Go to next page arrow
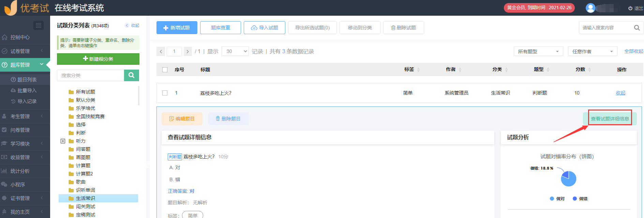This screenshot has width=644, height=218. coord(188,52)
